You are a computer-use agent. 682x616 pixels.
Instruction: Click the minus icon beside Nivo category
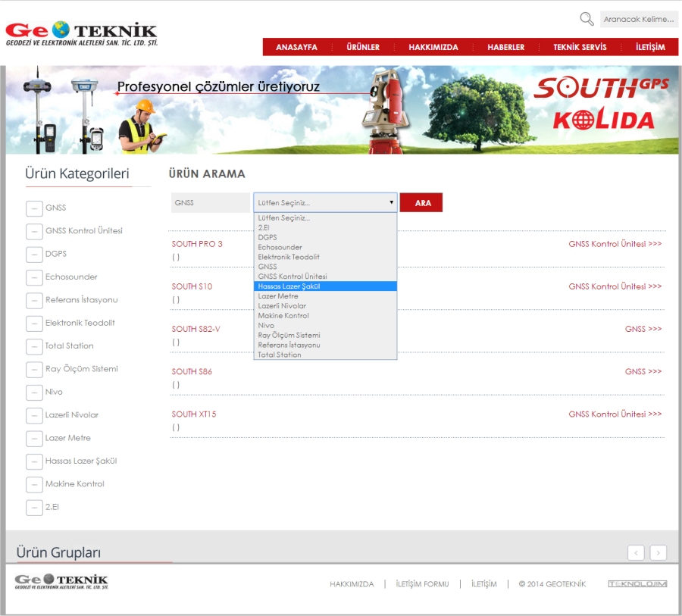[34, 392]
